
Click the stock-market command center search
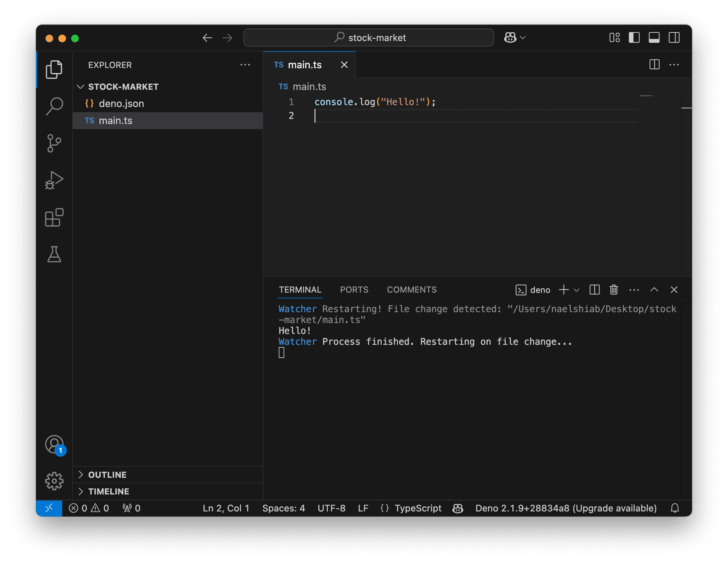tap(369, 38)
